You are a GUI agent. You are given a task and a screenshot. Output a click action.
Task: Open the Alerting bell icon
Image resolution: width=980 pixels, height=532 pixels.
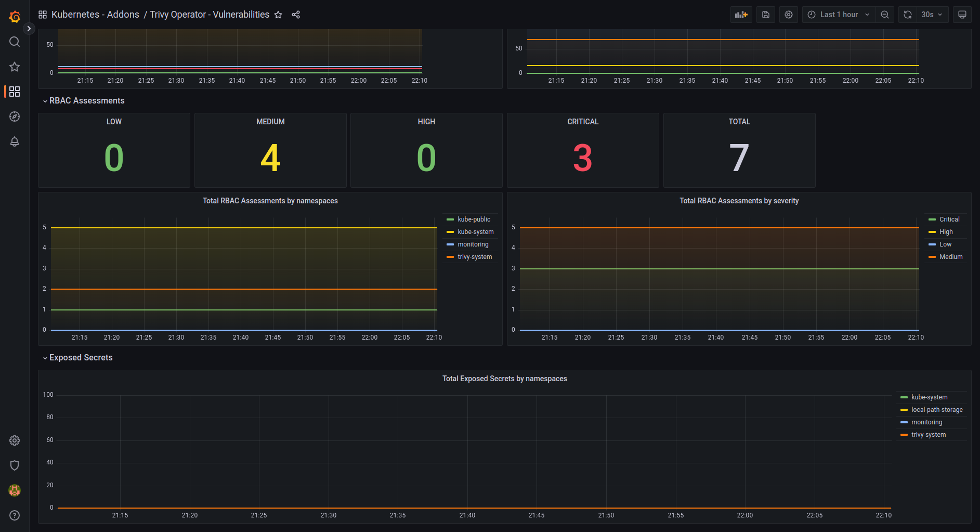[x=15, y=141]
